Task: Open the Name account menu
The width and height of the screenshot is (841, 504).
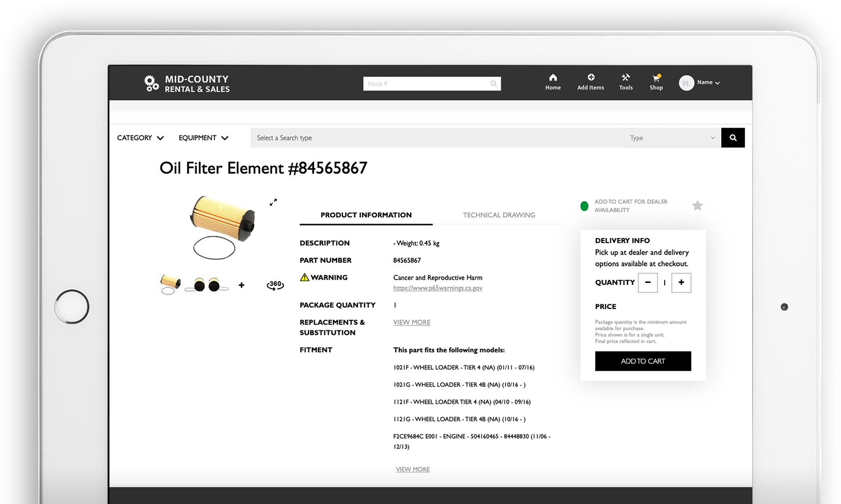Action: coord(705,82)
